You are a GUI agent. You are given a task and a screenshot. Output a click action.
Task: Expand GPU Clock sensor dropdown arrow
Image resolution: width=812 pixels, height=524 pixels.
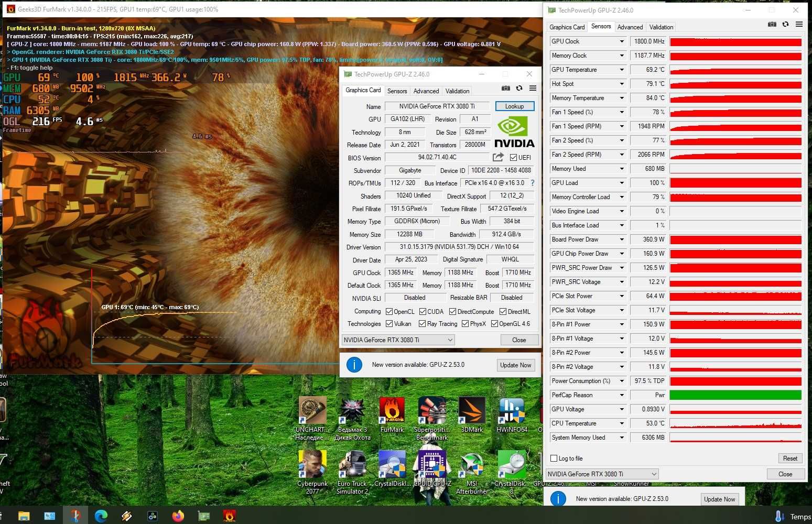[x=622, y=41]
